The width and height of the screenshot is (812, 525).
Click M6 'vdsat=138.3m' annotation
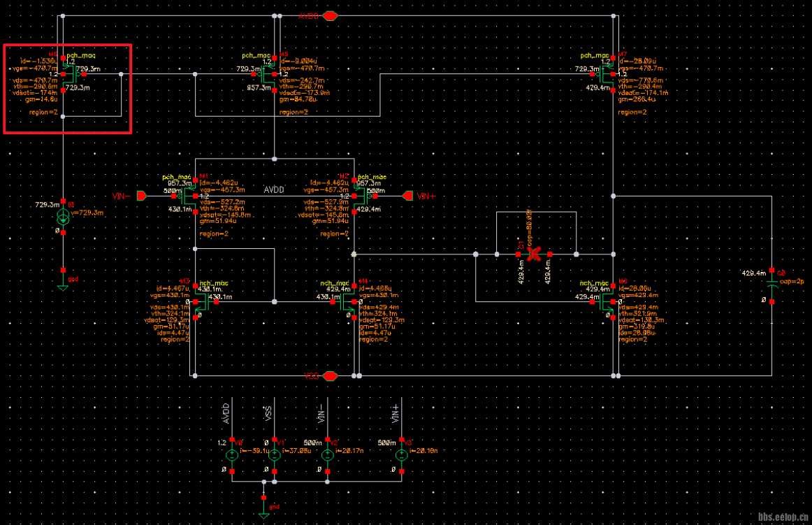(x=641, y=320)
